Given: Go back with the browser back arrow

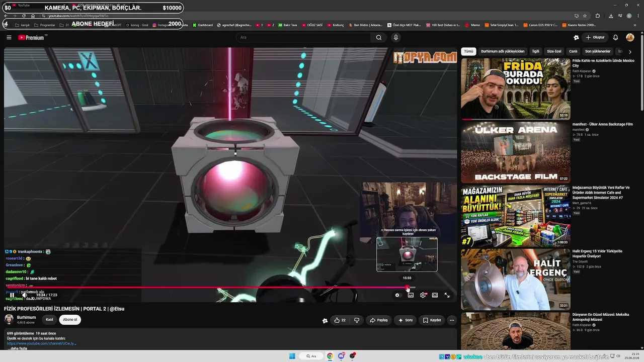Looking at the screenshot, I should pyautogui.click(x=6, y=16).
